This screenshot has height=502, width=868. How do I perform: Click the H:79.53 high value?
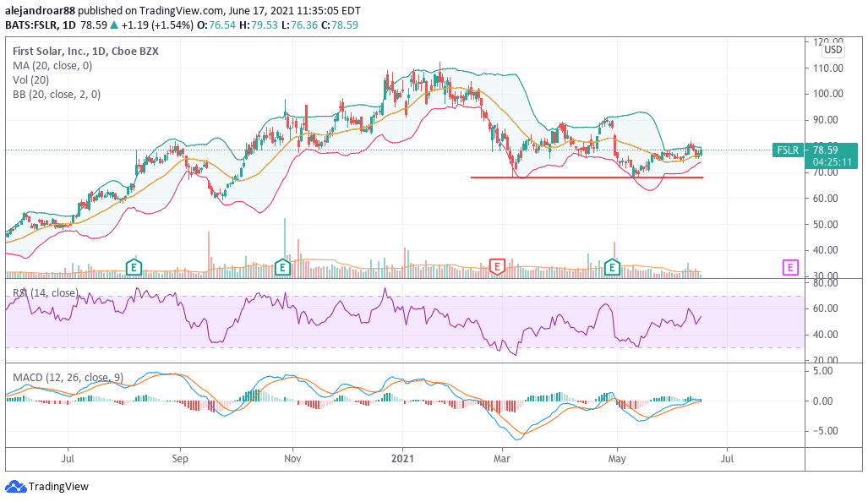click(258, 25)
